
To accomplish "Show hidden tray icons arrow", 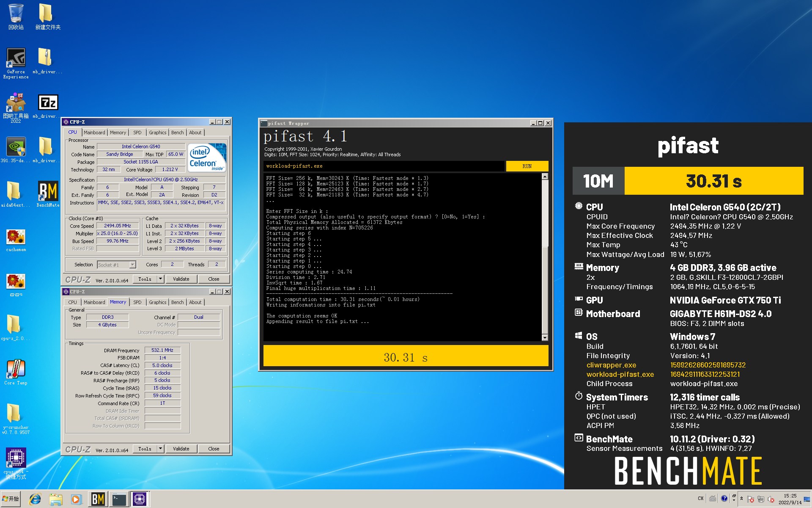I will (741, 499).
